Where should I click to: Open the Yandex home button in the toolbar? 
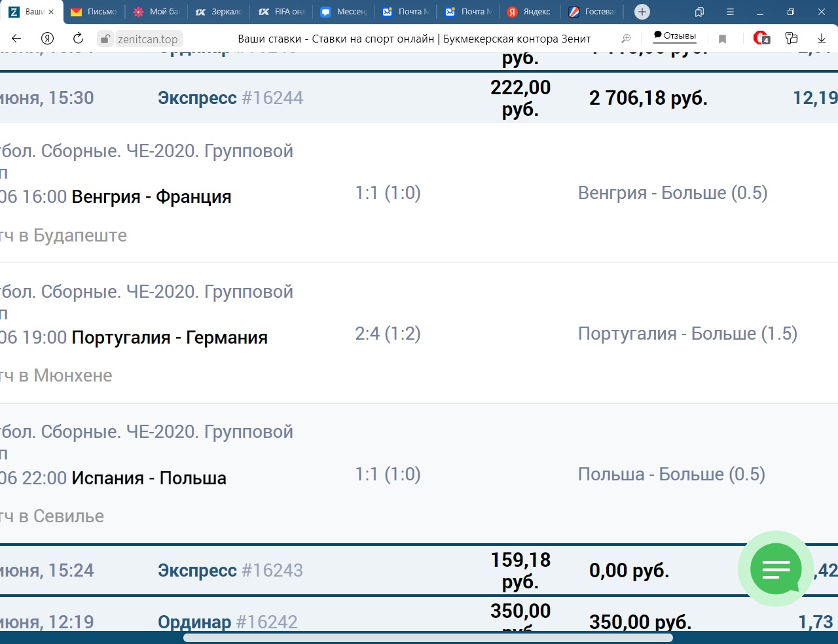coord(47,39)
